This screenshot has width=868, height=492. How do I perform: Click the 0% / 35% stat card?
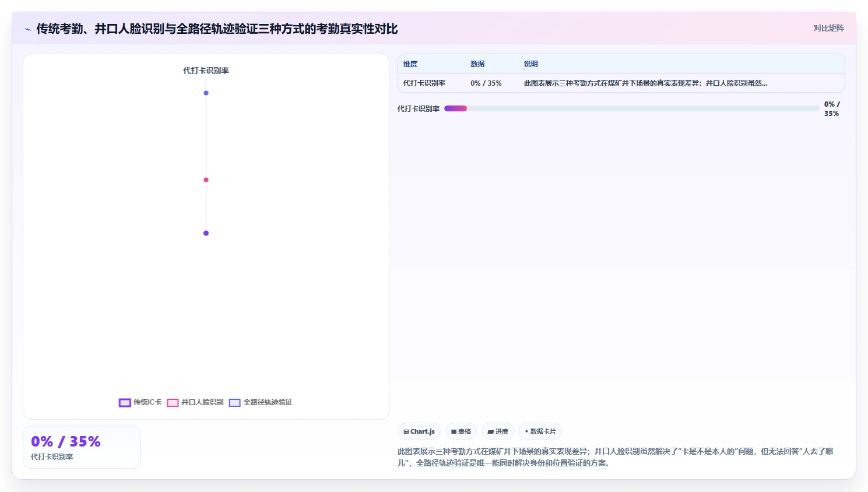coord(82,447)
